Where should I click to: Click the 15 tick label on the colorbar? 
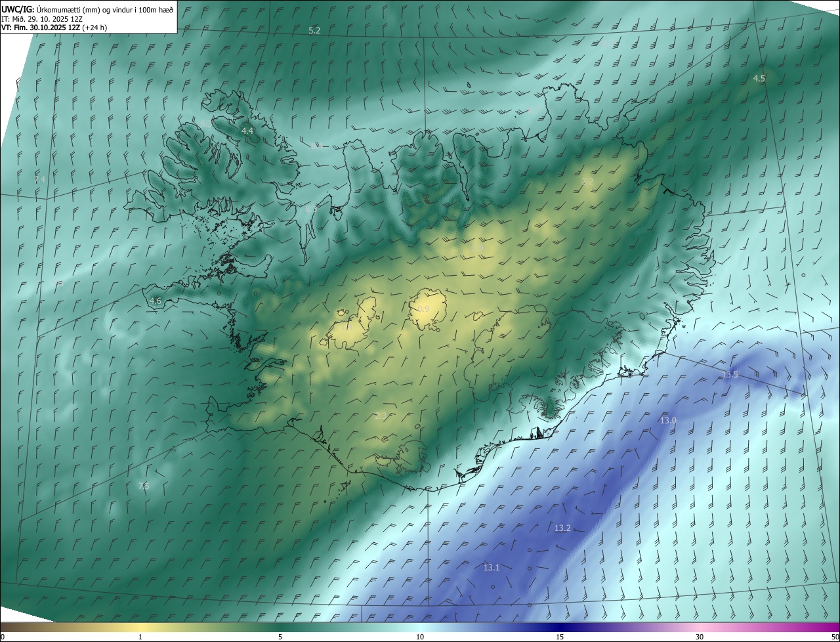[x=560, y=637]
